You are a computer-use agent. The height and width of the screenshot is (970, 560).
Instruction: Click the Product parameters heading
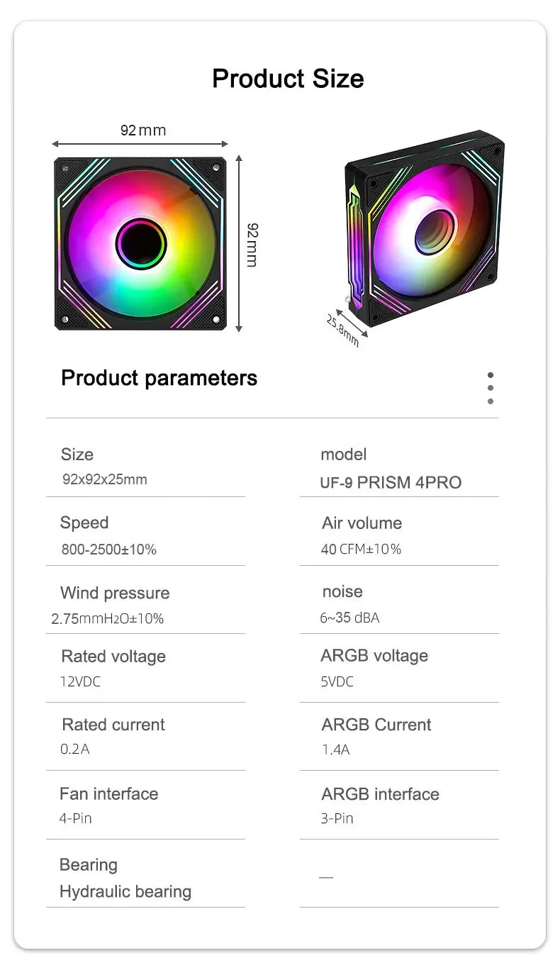[159, 378]
